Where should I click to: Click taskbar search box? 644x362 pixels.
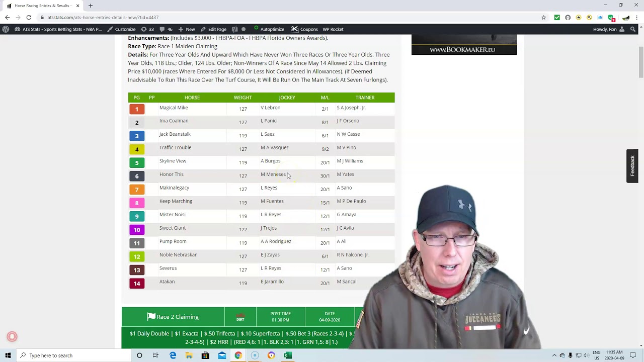coord(73,355)
